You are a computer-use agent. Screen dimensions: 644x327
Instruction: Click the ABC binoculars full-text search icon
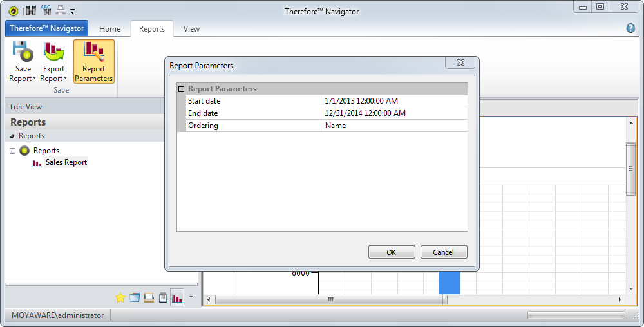click(46, 11)
